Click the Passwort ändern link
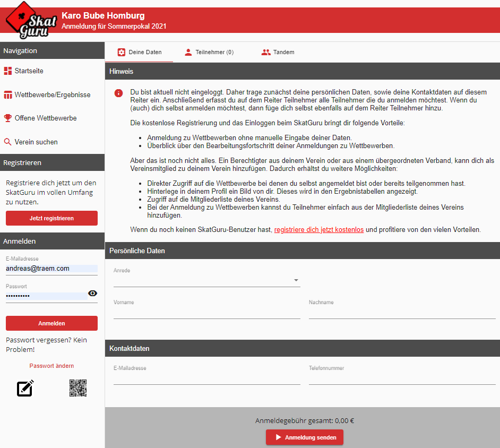The height and width of the screenshot is (448, 500). click(51, 366)
